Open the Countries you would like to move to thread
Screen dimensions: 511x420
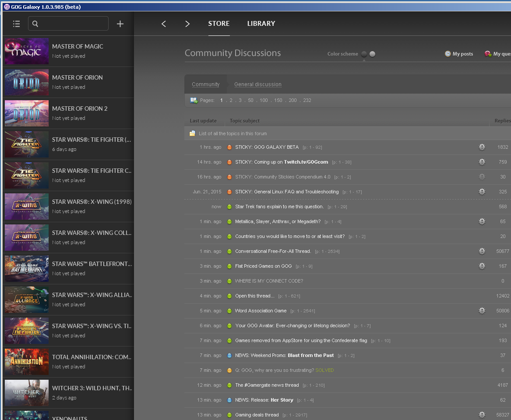click(x=290, y=236)
